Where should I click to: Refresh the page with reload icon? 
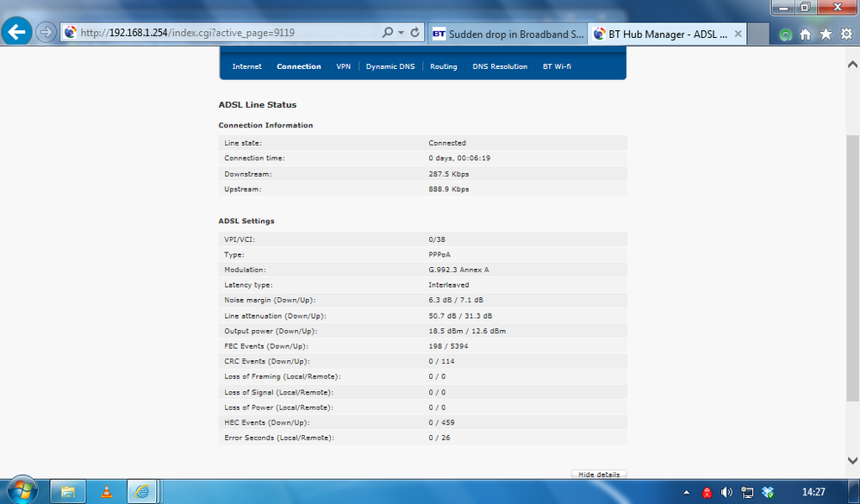[415, 33]
